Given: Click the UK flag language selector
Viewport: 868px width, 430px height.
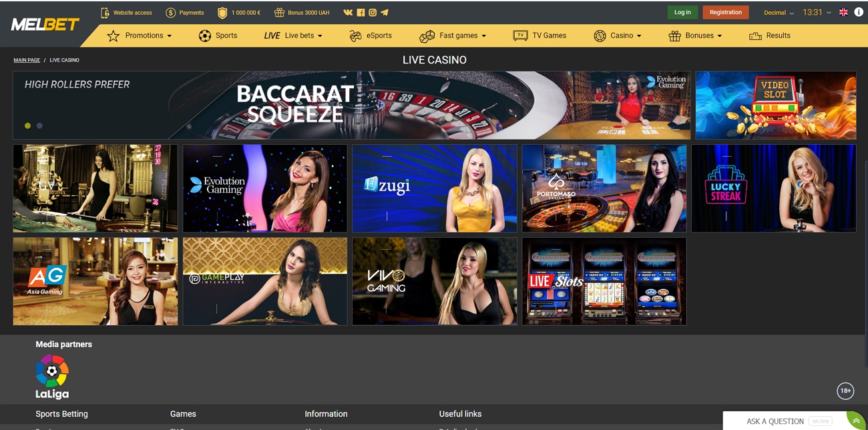Looking at the screenshot, I should 843,12.
